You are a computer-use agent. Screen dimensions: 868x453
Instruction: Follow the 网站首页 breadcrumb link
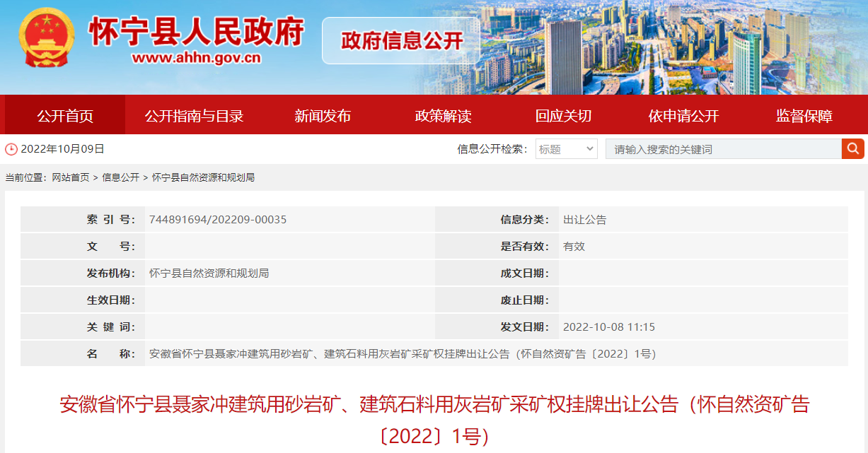[x=71, y=177]
